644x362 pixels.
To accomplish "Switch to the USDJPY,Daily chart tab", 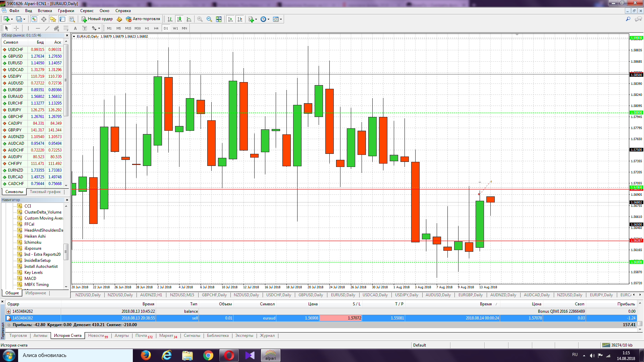I will (407, 295).
